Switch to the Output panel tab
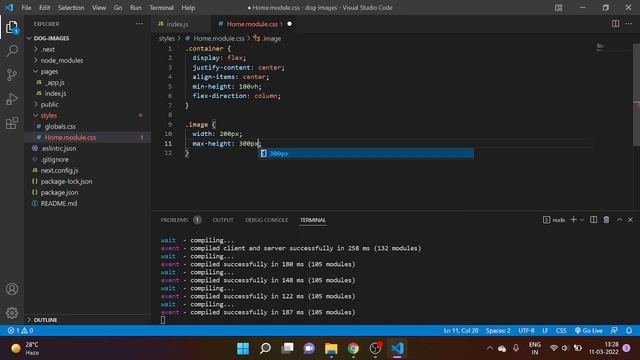The height and width of the screenshot is (360, 640). click(223, 220)
